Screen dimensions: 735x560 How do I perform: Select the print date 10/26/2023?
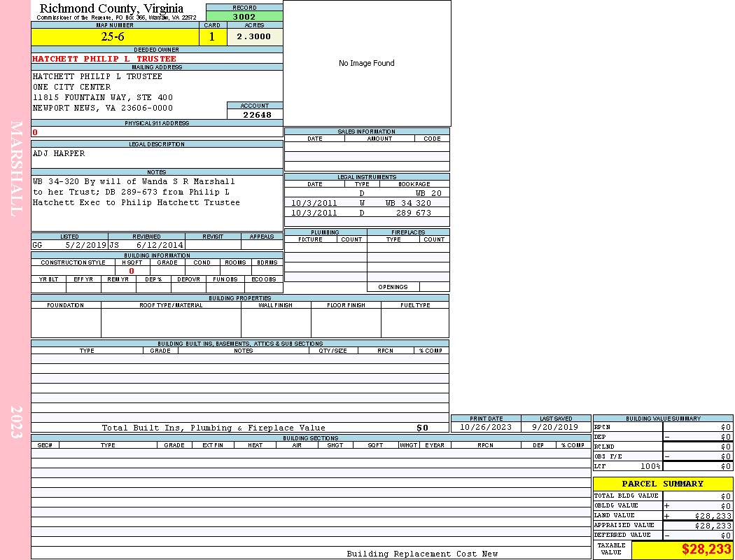485,427
